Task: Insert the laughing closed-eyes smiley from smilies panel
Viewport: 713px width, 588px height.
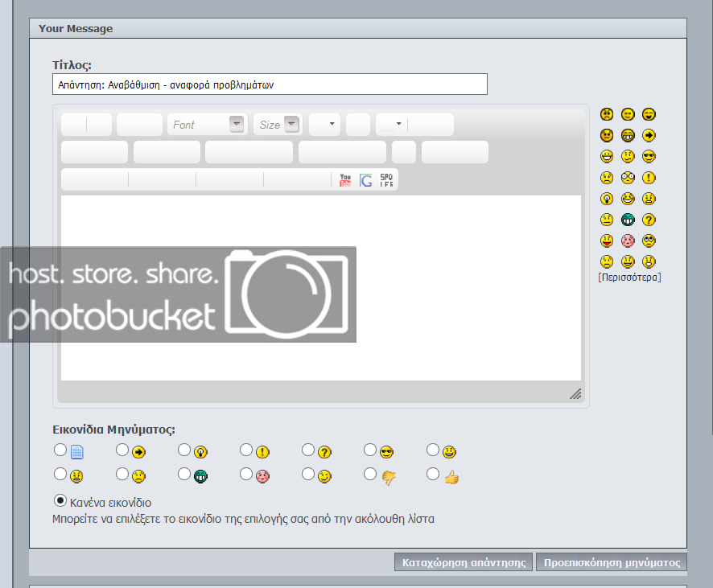Action: [649, 114]
